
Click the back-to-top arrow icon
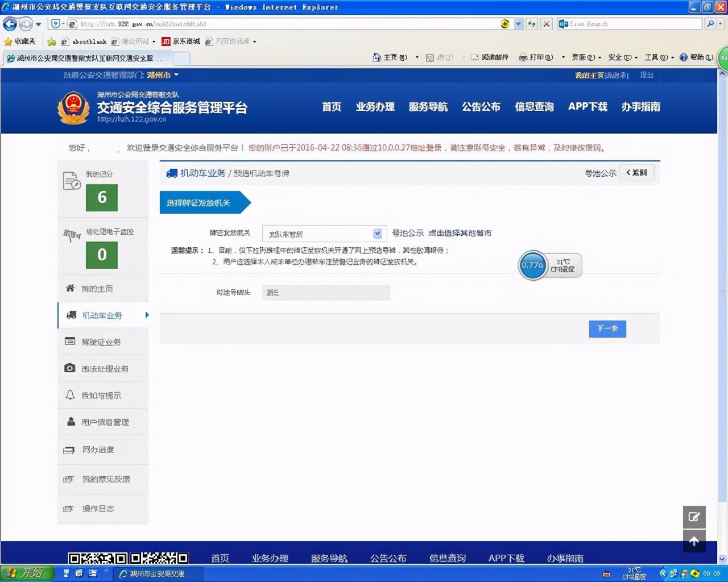pos(694,541)
